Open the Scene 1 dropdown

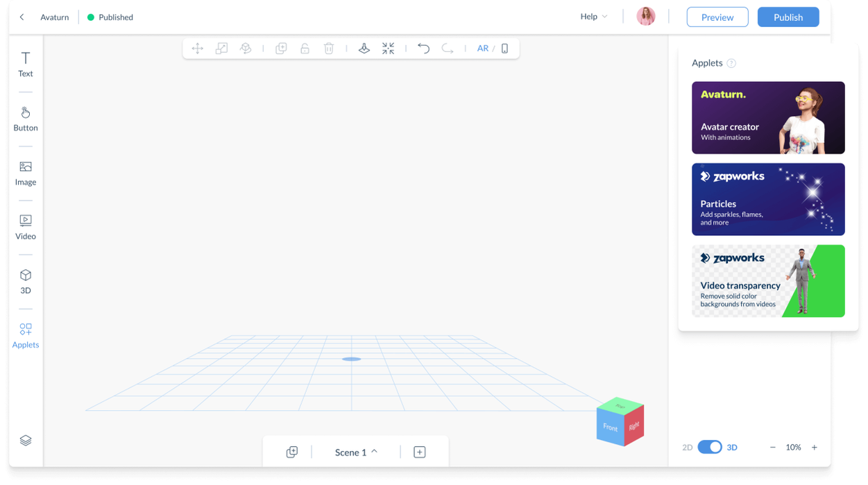[355, 452]
